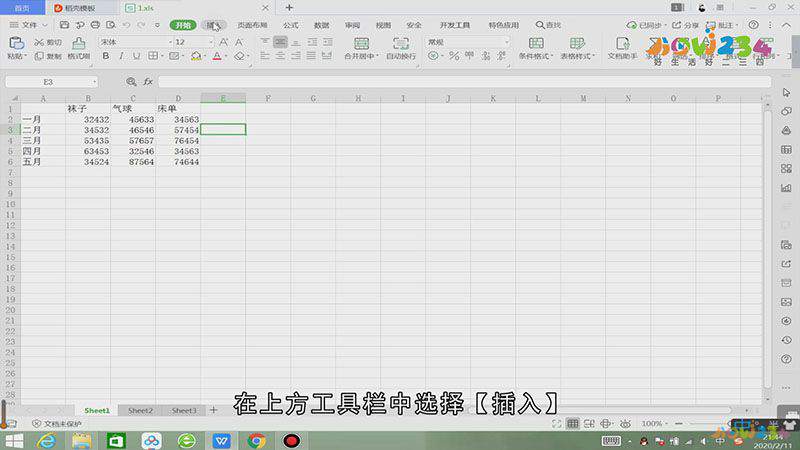Click the clear/eraser icon in font group
The image size is (800, 450).
(x=239, y=56)
